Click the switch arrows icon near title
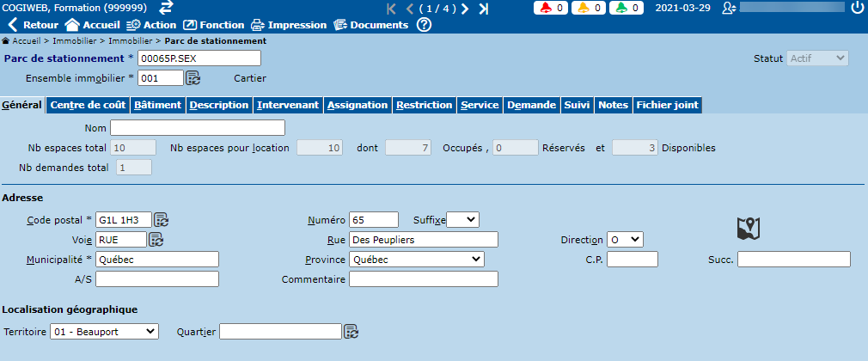The height and width of the screenshot is (361, 868). 166,8
